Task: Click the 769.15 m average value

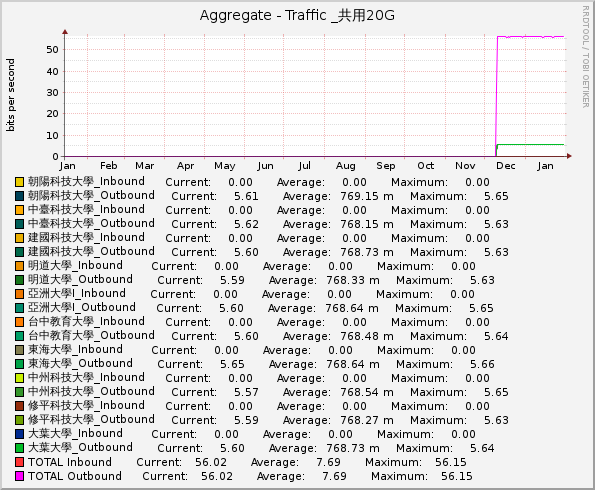Action: tap(367, 196)
